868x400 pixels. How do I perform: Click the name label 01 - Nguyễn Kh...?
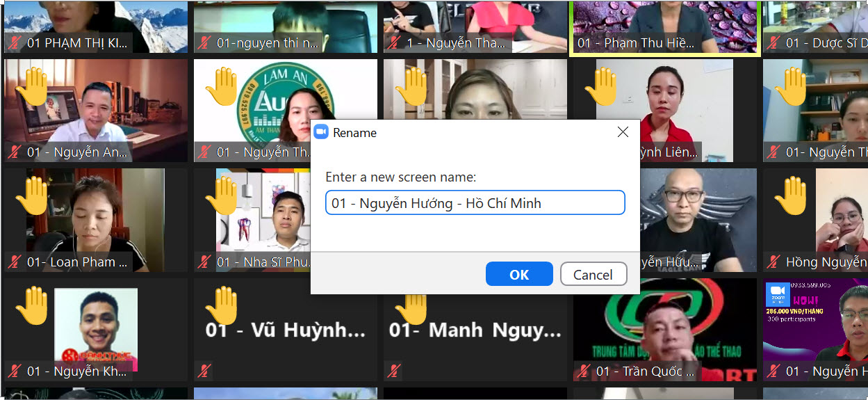77,371
